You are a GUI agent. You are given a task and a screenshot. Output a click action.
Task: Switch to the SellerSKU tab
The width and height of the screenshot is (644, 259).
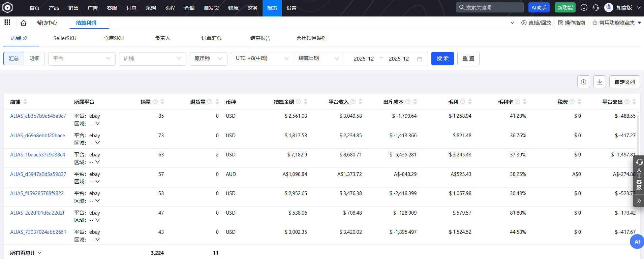pos(65,38)
